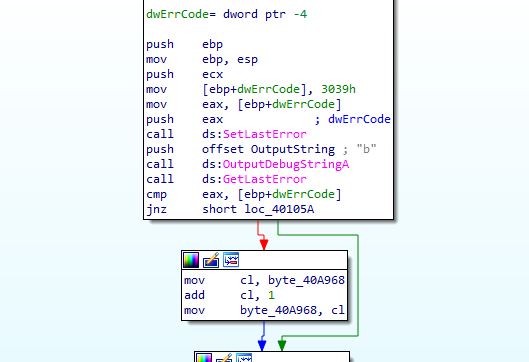The height and width of the screenshot is (362, 529).
Task: Click the group nodes icon on byte_40A968 block
Action: [x=231, y=260]
